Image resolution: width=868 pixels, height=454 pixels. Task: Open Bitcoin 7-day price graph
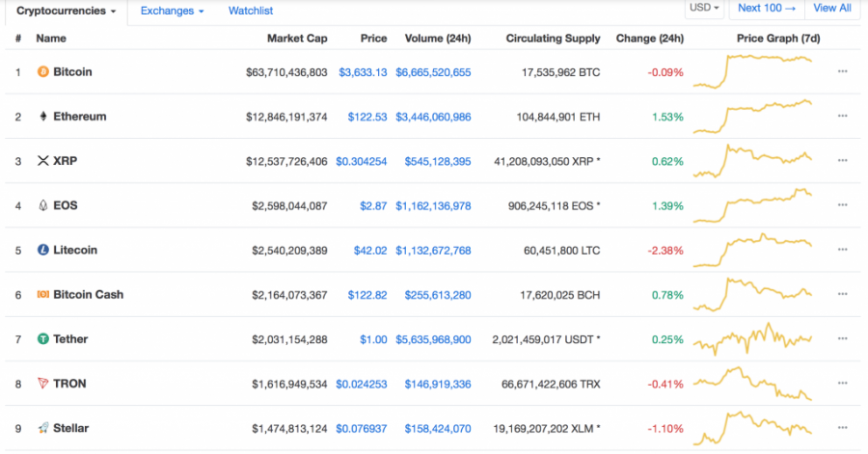point(752,71)
